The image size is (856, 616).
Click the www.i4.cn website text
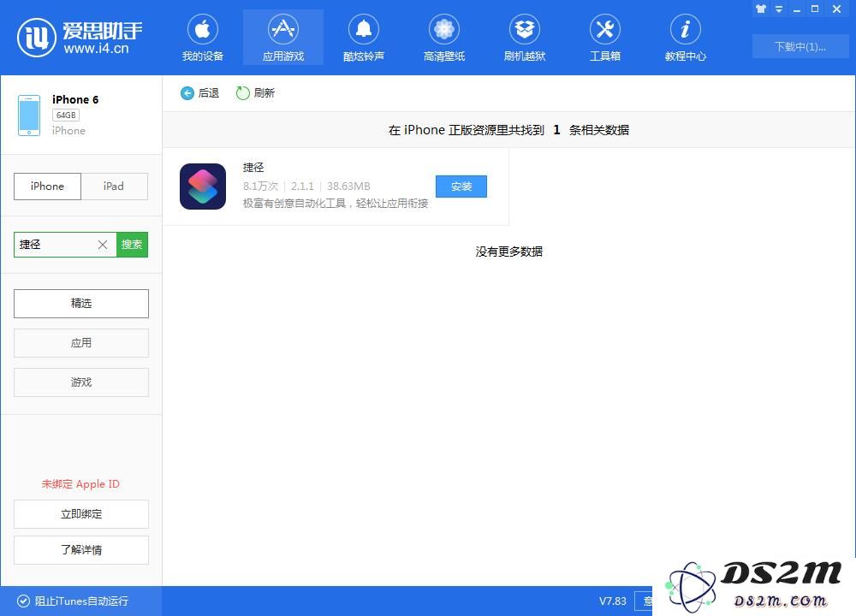coord(96,48)
